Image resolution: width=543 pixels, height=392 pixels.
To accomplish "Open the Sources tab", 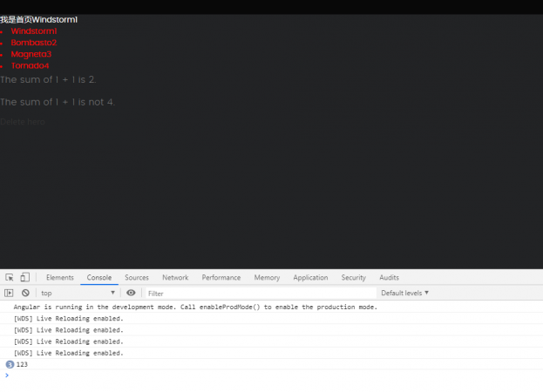I will coord(137,278).
